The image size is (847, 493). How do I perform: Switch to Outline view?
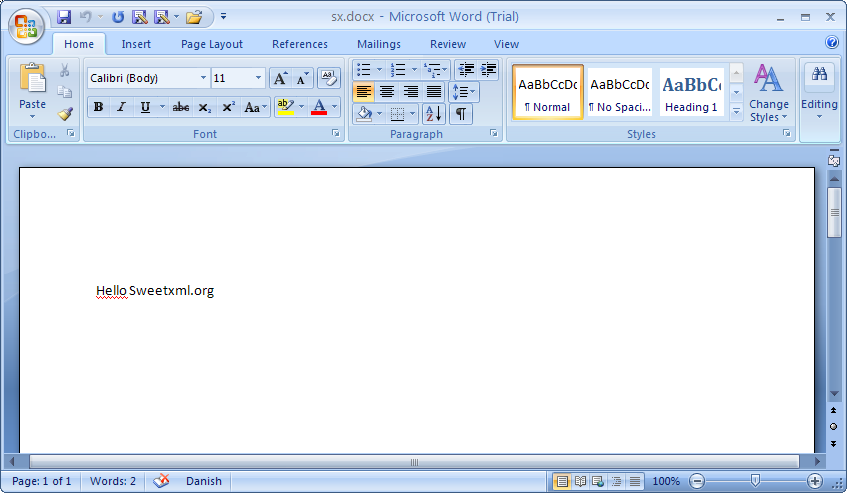tap(616, 481)
